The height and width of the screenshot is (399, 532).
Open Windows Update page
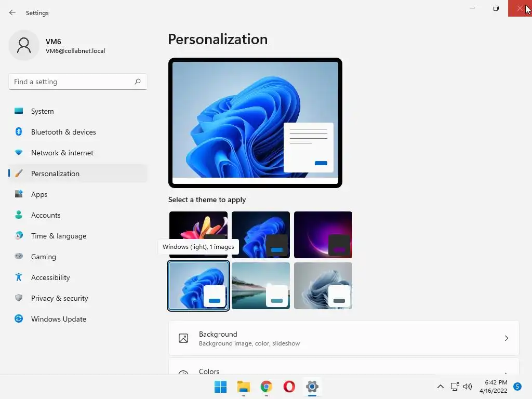(x=78, y=319)
